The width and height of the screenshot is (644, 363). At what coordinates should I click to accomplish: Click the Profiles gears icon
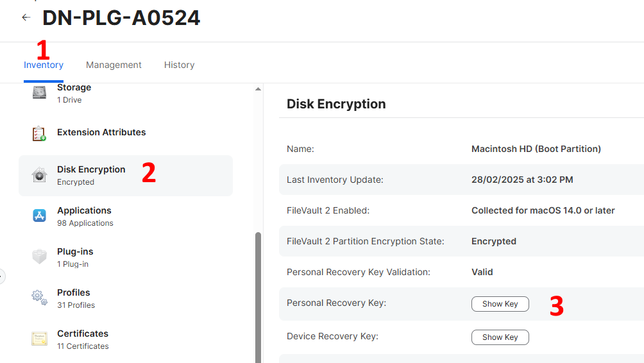click(40, 298)
